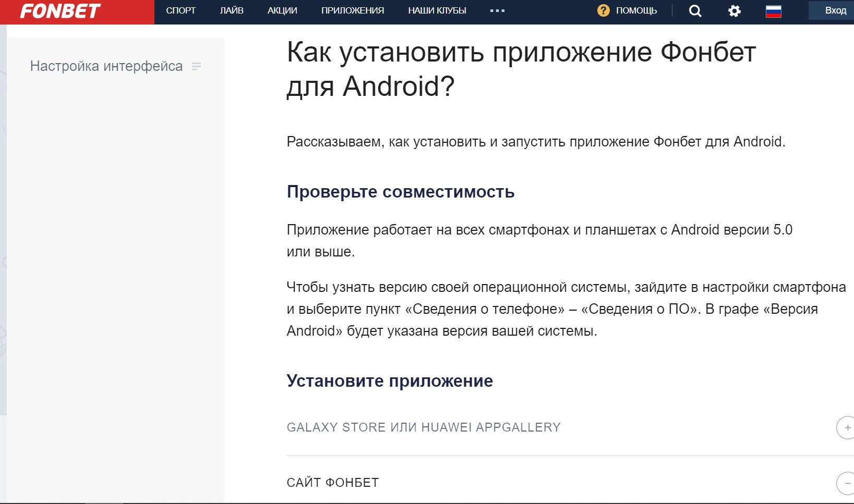Open the СПОРТ menu item
Screen dimensions: 854x504
tap(181, 10)
